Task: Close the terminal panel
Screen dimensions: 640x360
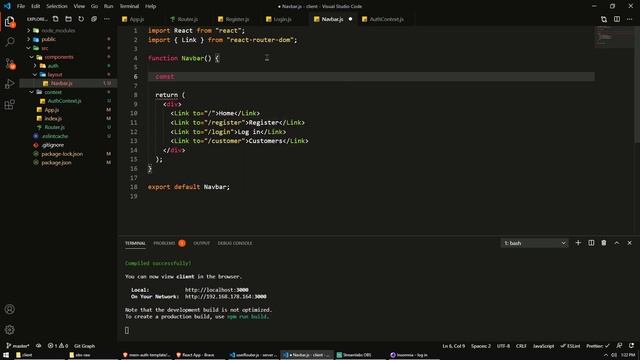Action: pos(629,243)
